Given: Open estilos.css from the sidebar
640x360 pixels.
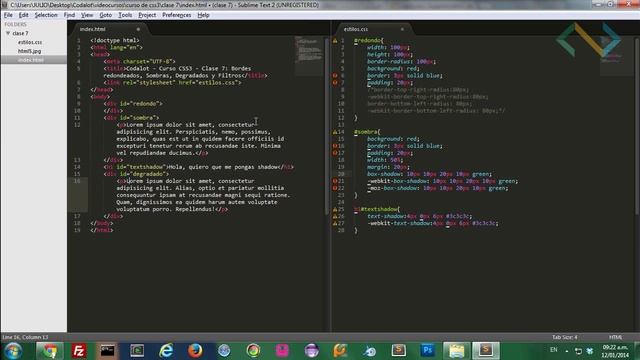Looking at the screenshot, I should coord(30,42).
